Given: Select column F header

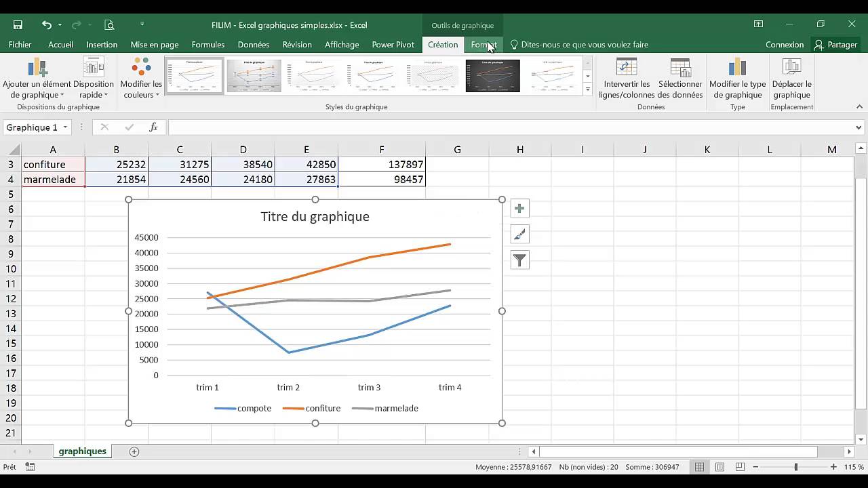Looking at the screenshot, I should point(381,150).
